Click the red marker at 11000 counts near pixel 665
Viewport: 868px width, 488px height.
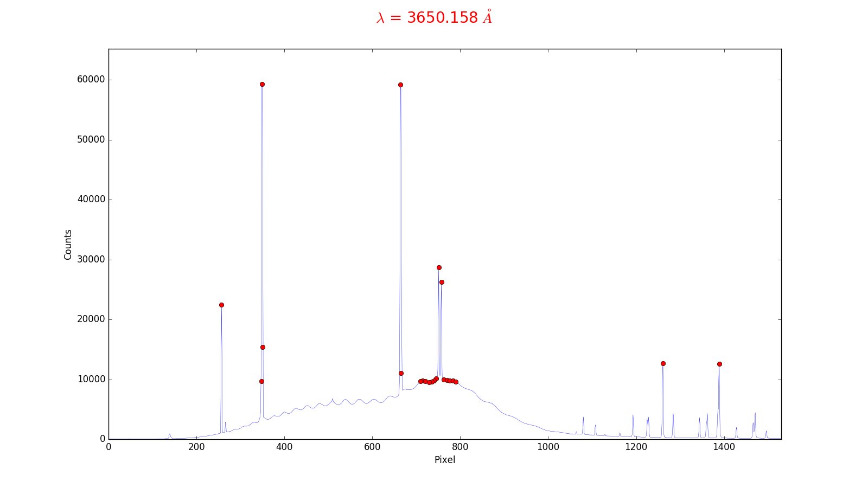point(401,373)
